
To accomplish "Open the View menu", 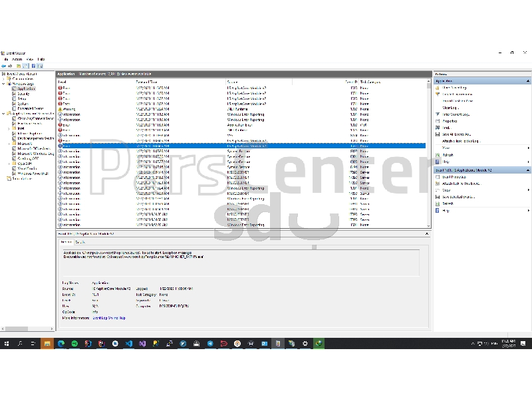I will point(30,59).
